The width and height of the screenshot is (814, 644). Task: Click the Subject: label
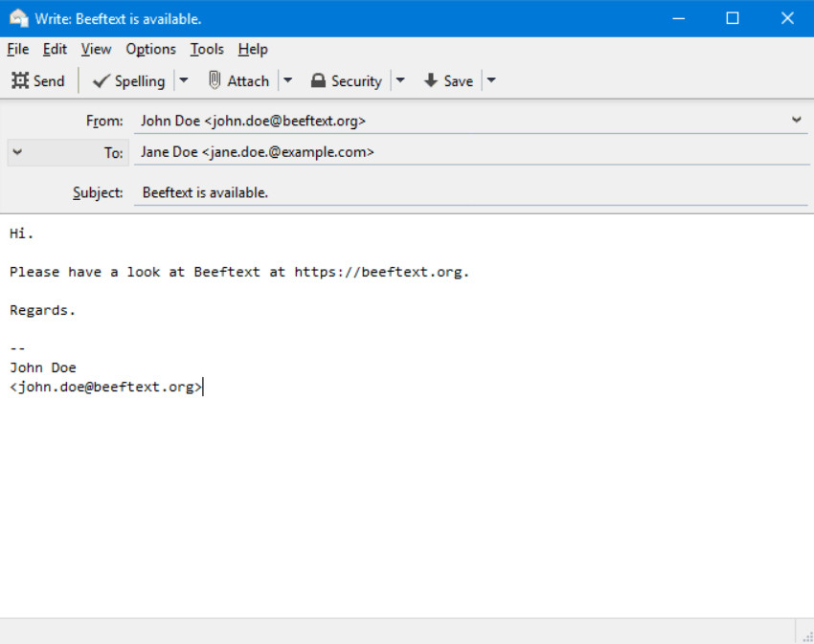pyautogui.click(x=98, y=193)
